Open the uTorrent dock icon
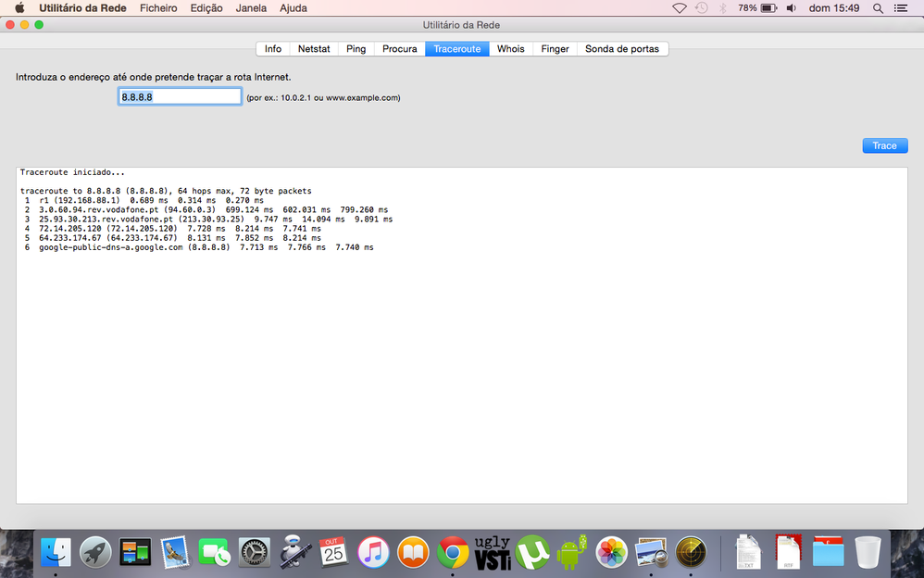The width and height of the screenshot is (924, 578). 532,552
